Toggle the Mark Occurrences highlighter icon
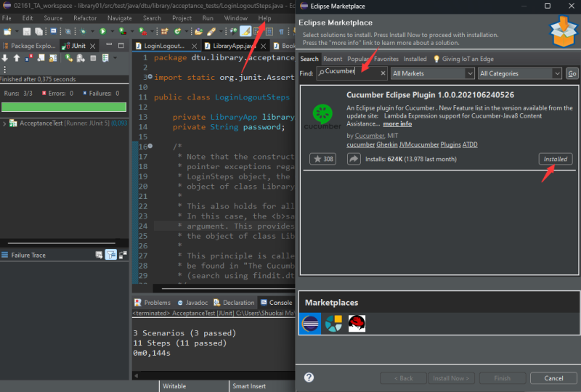581x392 pixels. pos(245,31)
